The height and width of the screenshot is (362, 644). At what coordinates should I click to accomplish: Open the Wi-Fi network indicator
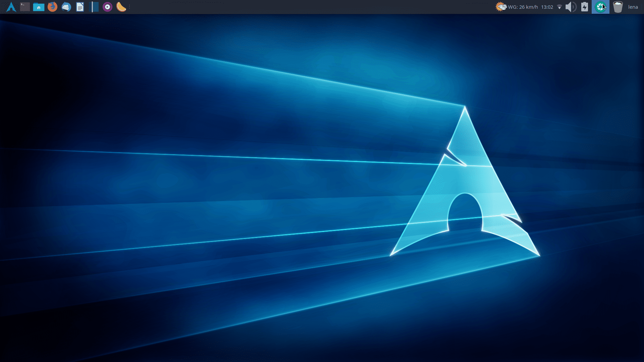(559, 7)
